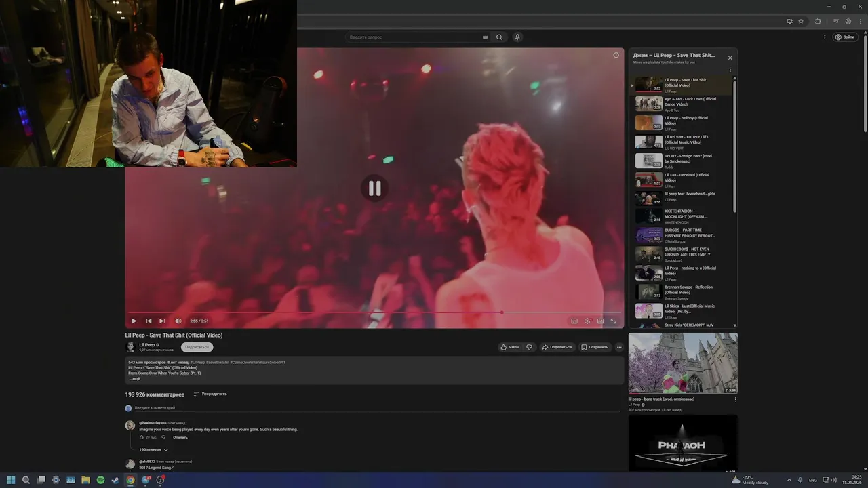Open lil peep - benz truck recommended video

point(683,363)
